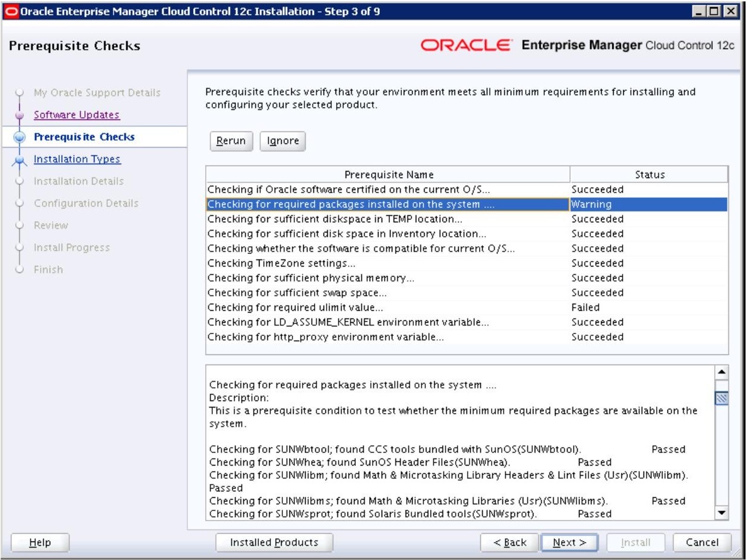Click the Warning status cell
The width and height of the screenshot is (747, 560).
tap(649, 204)
